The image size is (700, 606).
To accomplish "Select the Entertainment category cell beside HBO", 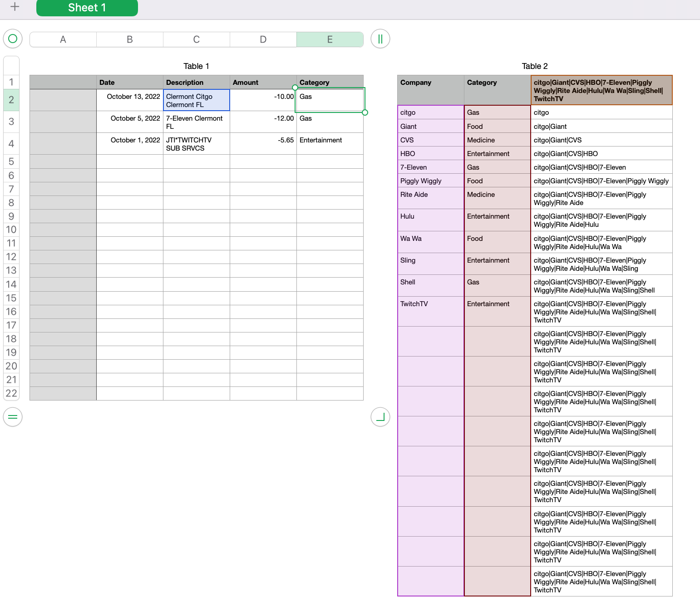I will (x=498, y=153).
